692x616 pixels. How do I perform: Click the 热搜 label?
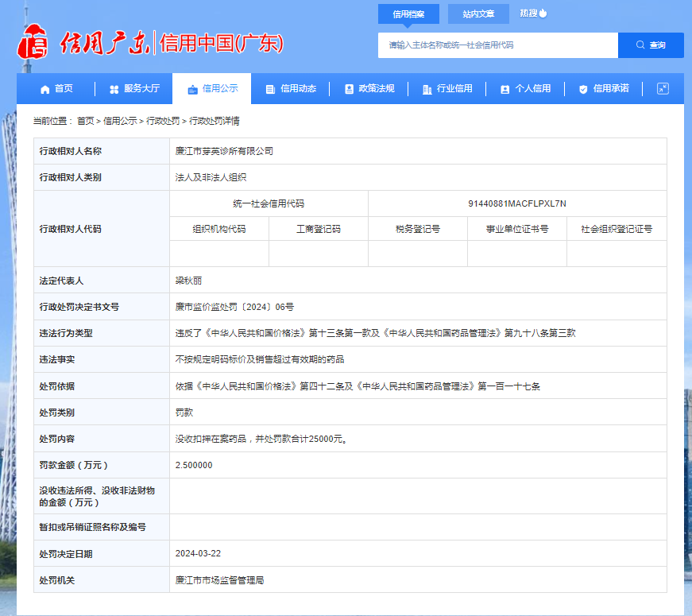click(528, 14)
